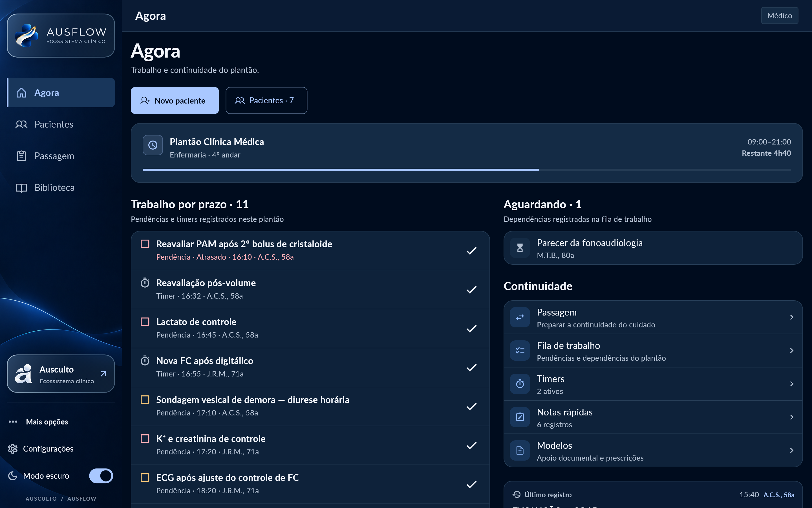The width and height of the screenshot is (812, 508).
Task: Click the Novo paciente button
Action: [x=175, y=100]
